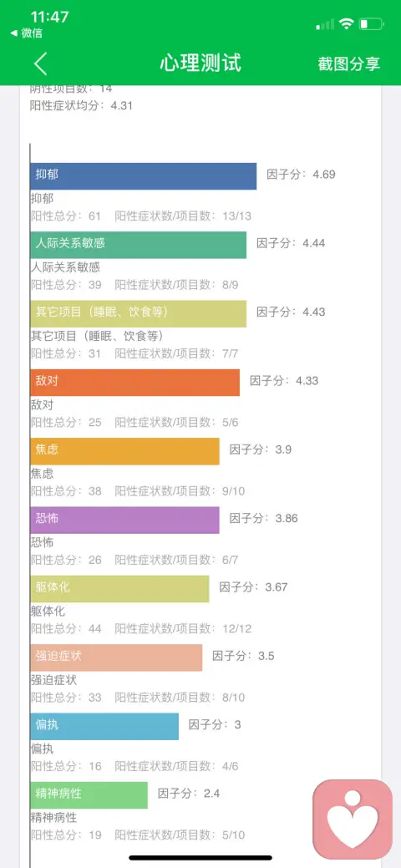401x868 pixels.
Task: Open the pink heart floating icon
Action: coord(353,820)
